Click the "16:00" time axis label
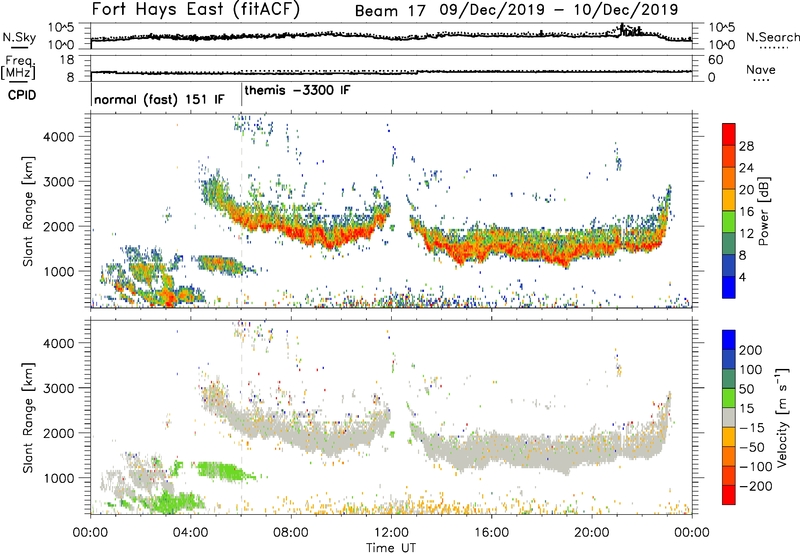The width and height of the screenshot is (800, 554). [x=491, y=533]
